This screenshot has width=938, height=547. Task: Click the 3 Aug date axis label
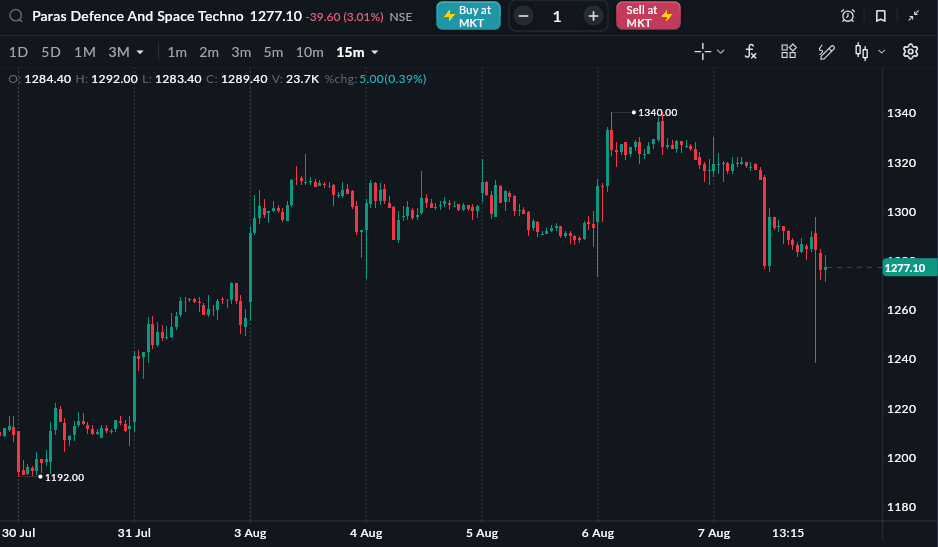(x=250, y=533)
